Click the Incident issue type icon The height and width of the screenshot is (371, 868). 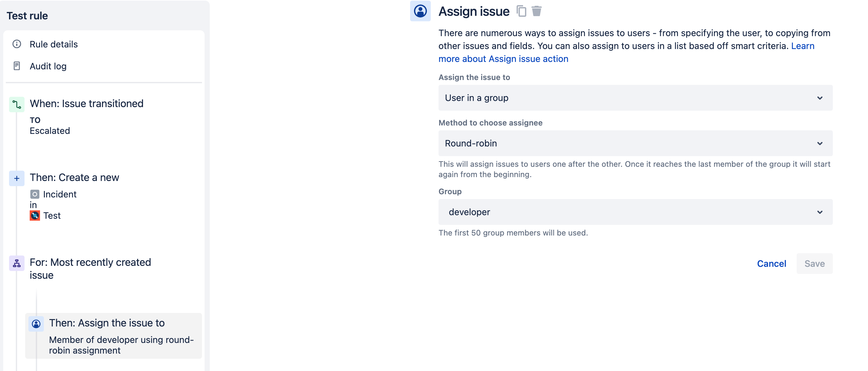click(x=35, y=194)
